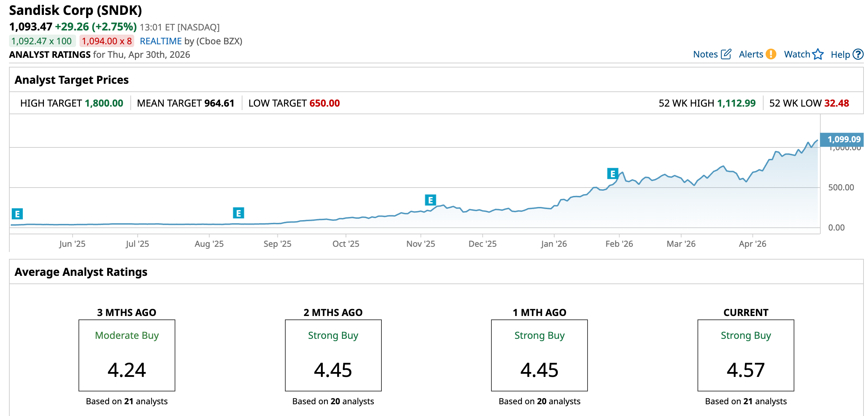The image size is (868, 416).
Task: Click the earnings E marker near Feb '26
Action: (x=612, y=173)
